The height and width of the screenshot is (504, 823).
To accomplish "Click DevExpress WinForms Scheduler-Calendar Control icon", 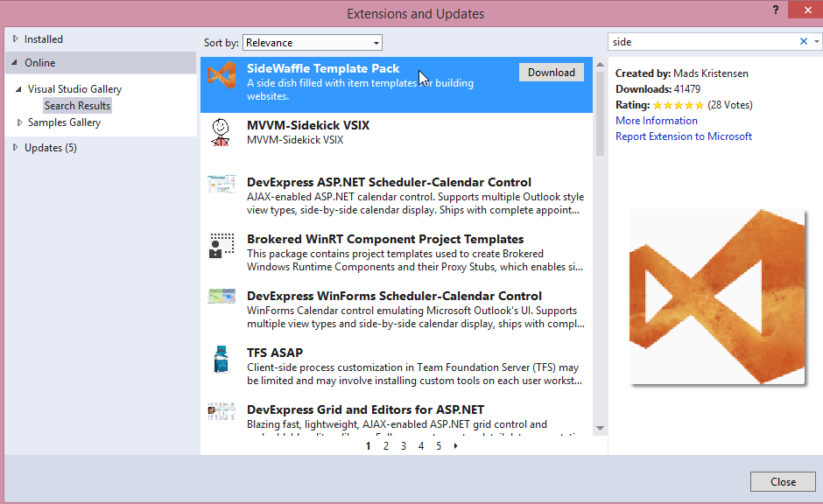I will coord(222,297).
